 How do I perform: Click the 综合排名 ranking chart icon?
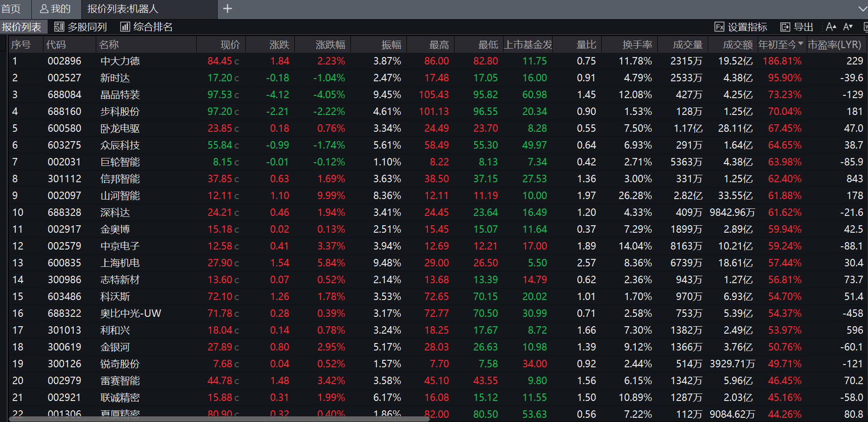coord(125,27)
